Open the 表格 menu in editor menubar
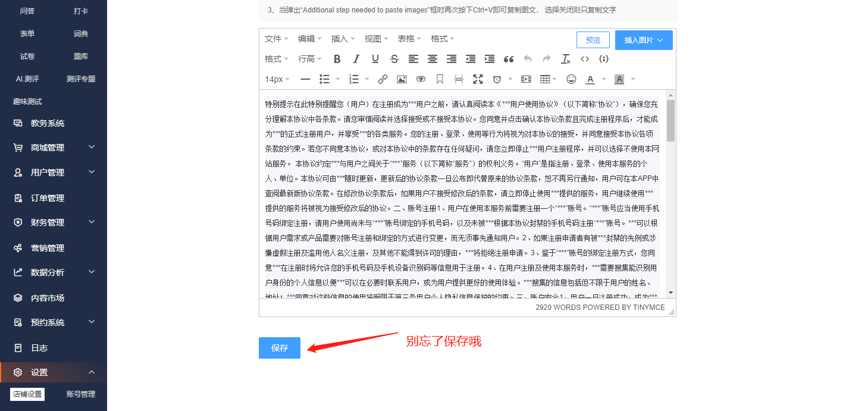This screenshot has height=411, width=868. point(409,39)
